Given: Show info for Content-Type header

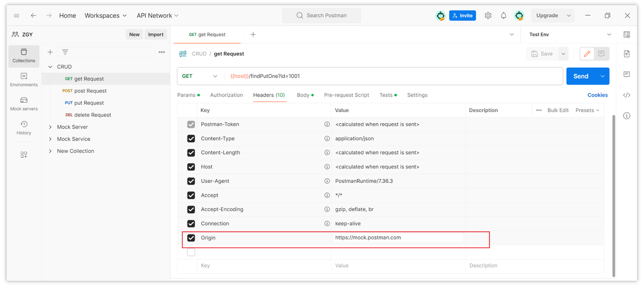Looking at the screenshot, I should tap(327, 138).
